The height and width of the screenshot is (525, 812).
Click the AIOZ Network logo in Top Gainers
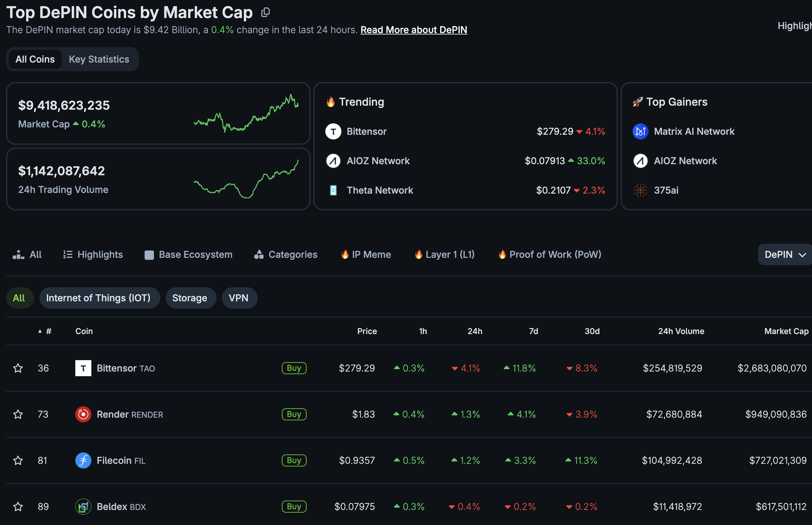(x=640, y=161)
